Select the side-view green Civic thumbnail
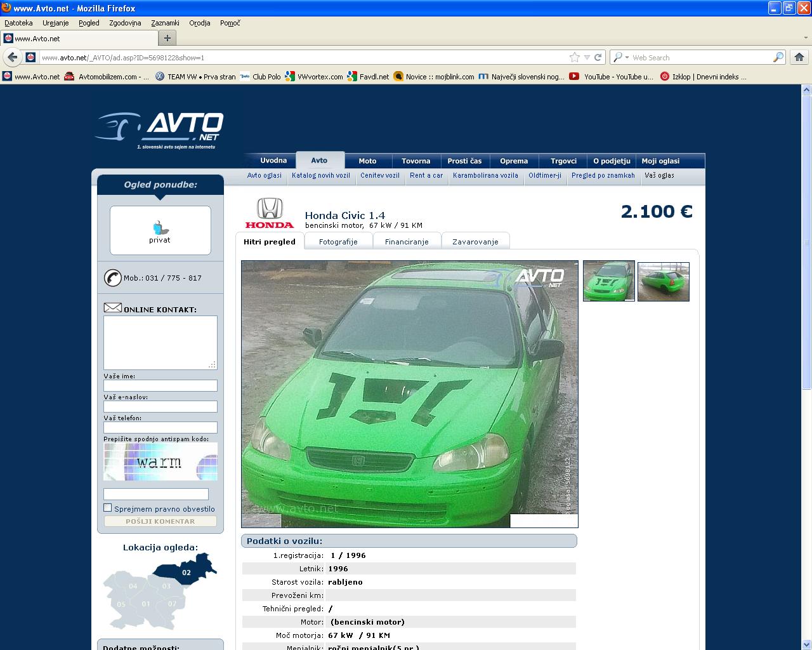The width and height of the screenshot is (812, 650). point(664,281)
